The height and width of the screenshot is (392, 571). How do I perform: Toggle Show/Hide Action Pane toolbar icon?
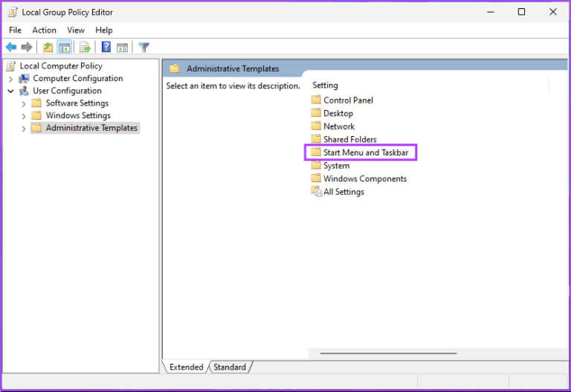point(122,47)
